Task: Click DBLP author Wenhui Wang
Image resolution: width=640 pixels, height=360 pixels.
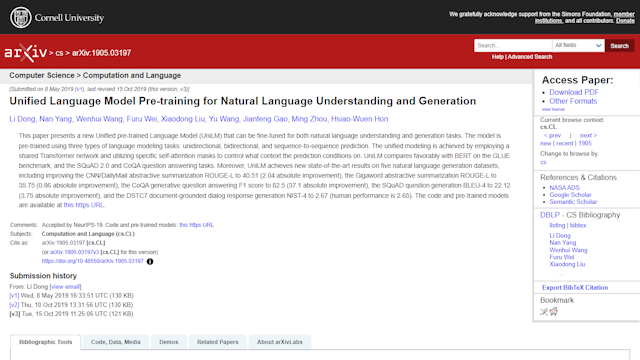Action: 568,250
